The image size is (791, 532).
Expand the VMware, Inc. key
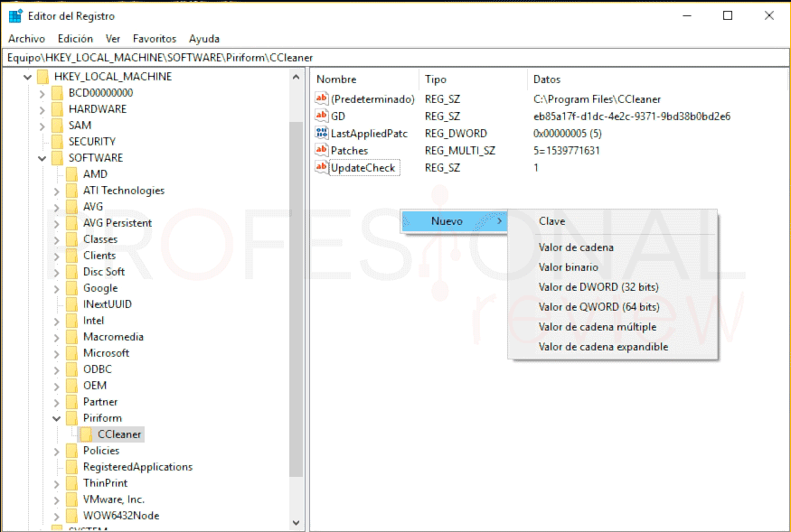(56, 499)
